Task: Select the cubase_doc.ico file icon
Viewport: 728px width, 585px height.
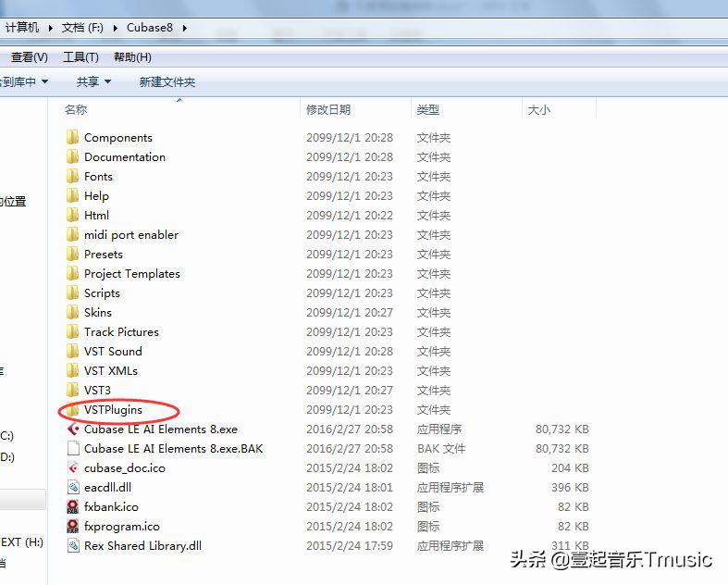Action: [73, 467]
